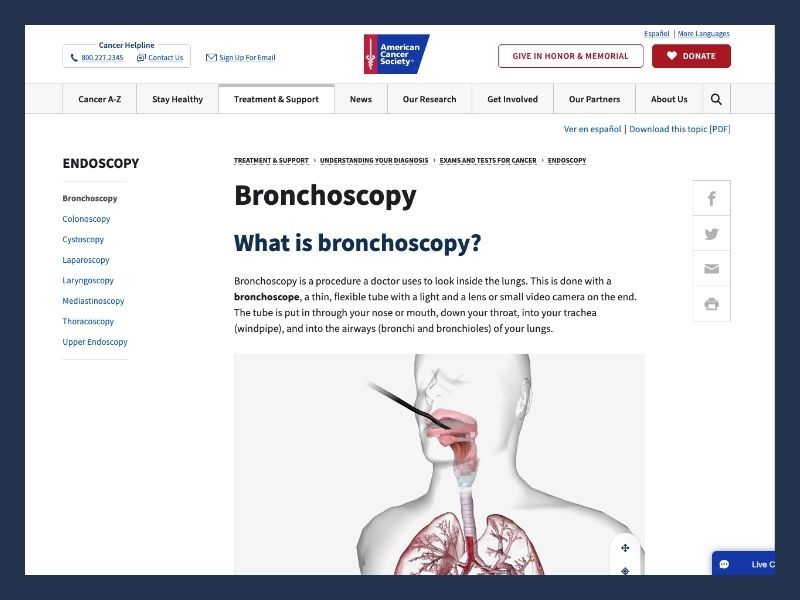Expand the Get Involved menu
This screenshot has width=800, height=600.
pyautogui.click(x=512, y=99)
